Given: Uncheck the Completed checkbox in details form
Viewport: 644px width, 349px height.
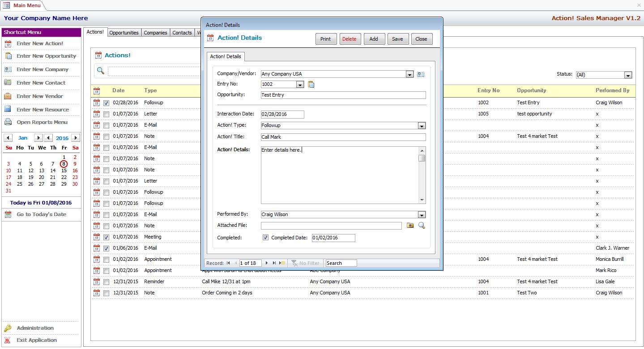Looking at the screenshot, I should click(x=265, y=238).
